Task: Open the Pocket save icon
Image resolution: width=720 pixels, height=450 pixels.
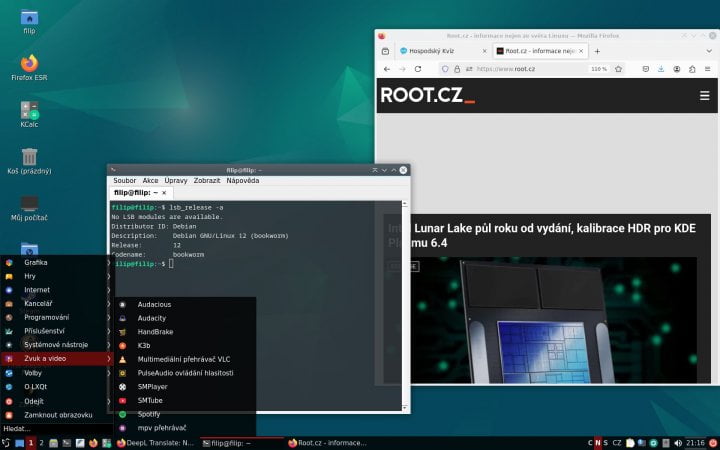Action: pos(646,69)
